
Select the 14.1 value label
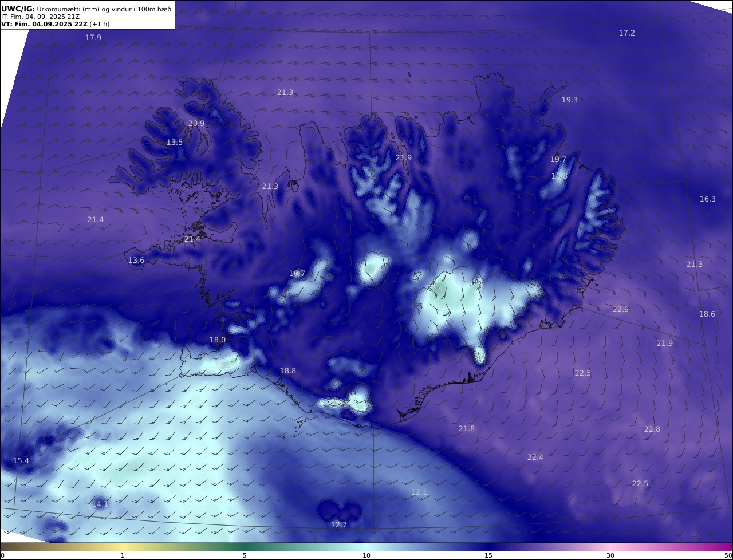[x=100, y=504]
